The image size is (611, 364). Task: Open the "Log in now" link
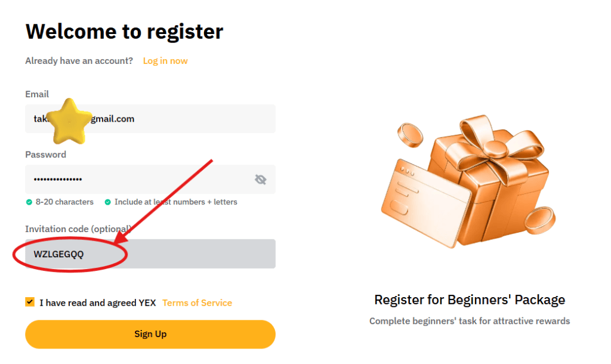pos(165,60)
